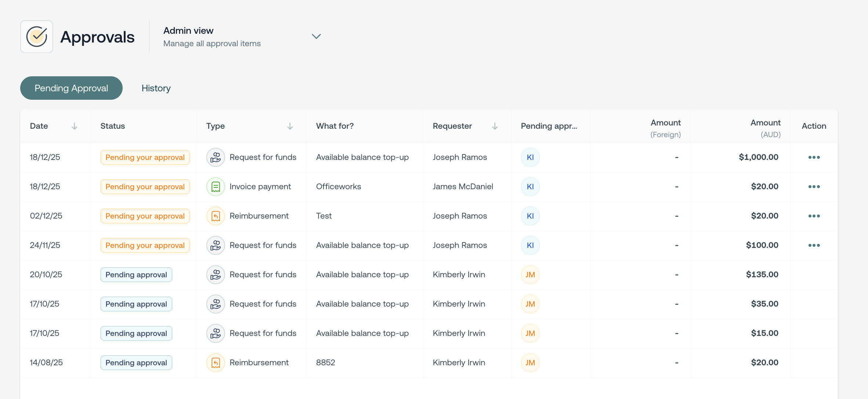868x399 pixels.
Task: Click KI approver avatar on Officeworks row
Action: pyautogui.click(x=530, y=187)
